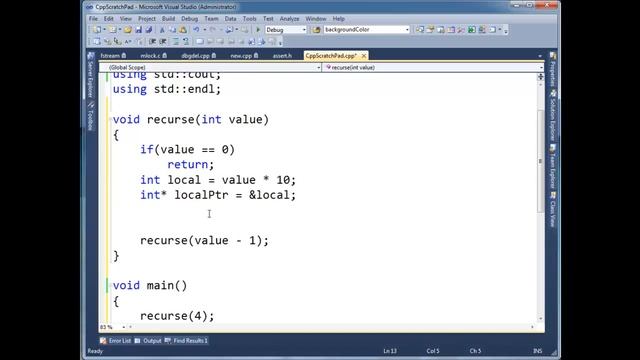Open the Error List panel

(116, 340)
